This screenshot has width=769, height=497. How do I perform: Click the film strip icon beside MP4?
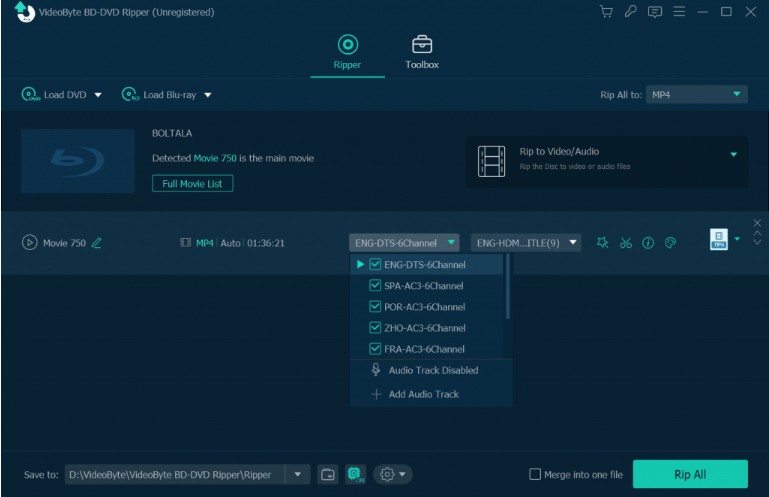click(x=185, y=242)
